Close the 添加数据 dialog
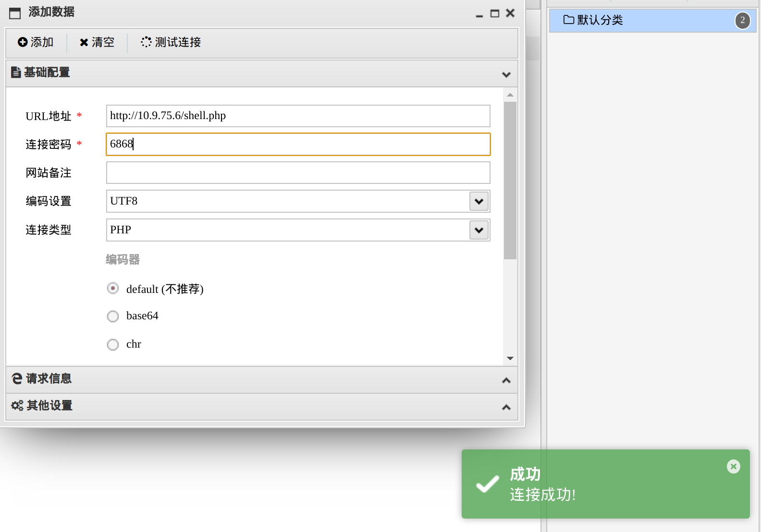The image size is (761, 532). point(510,13)
